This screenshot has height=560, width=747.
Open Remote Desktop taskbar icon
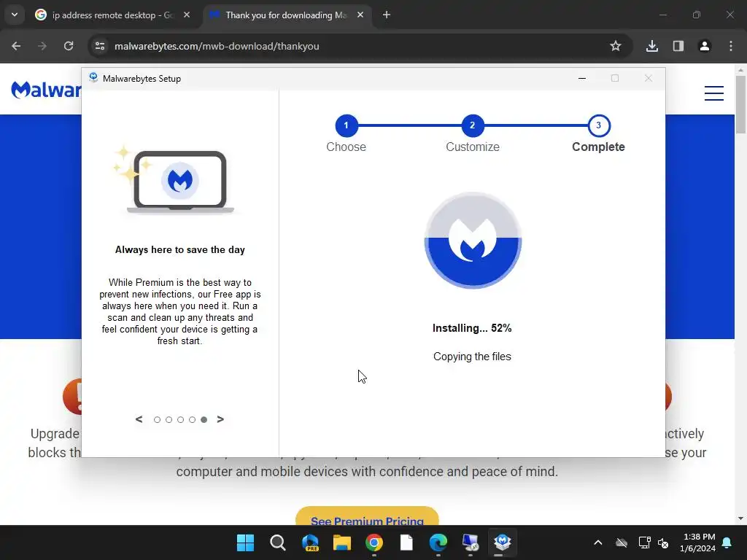point(471,542)
